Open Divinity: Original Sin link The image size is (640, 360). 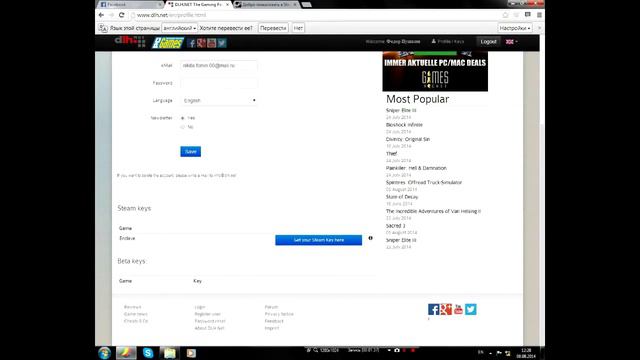408,139
